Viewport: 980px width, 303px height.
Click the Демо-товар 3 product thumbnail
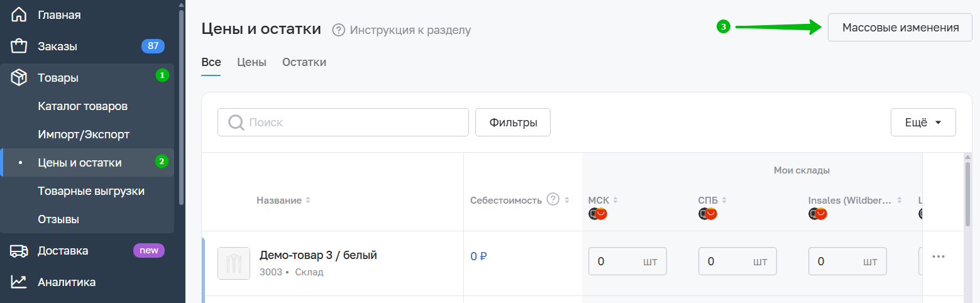point(234,263)
